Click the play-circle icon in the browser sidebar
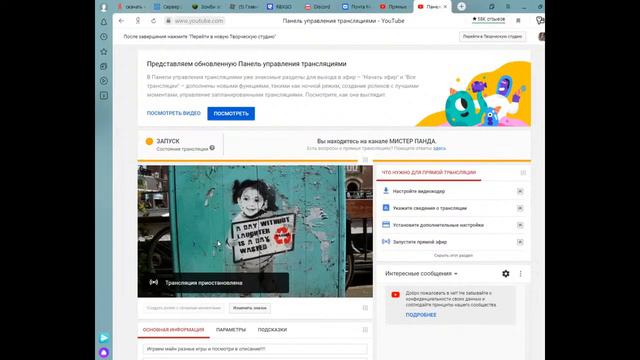The image size is (640, 360). tap(104, 81)
